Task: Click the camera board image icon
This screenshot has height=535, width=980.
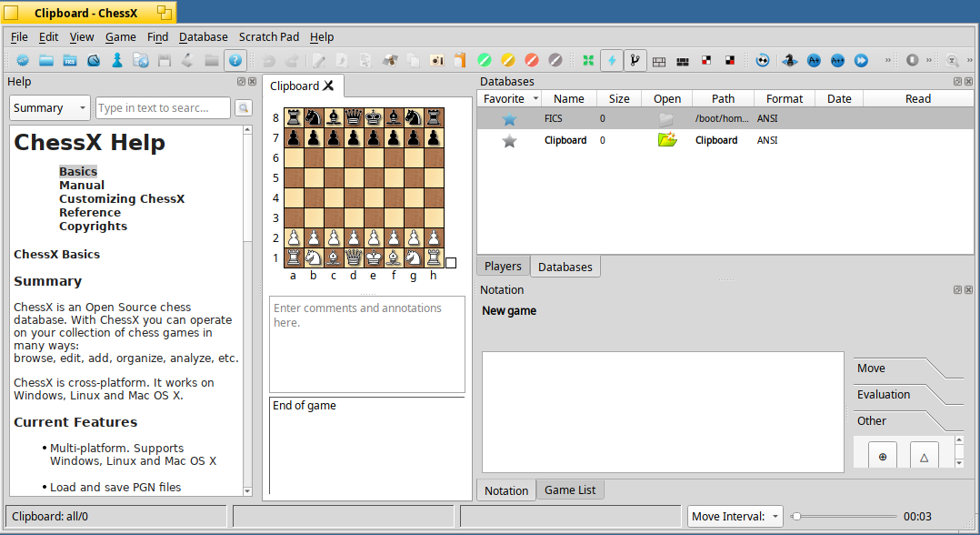Action: pos(437,60)
